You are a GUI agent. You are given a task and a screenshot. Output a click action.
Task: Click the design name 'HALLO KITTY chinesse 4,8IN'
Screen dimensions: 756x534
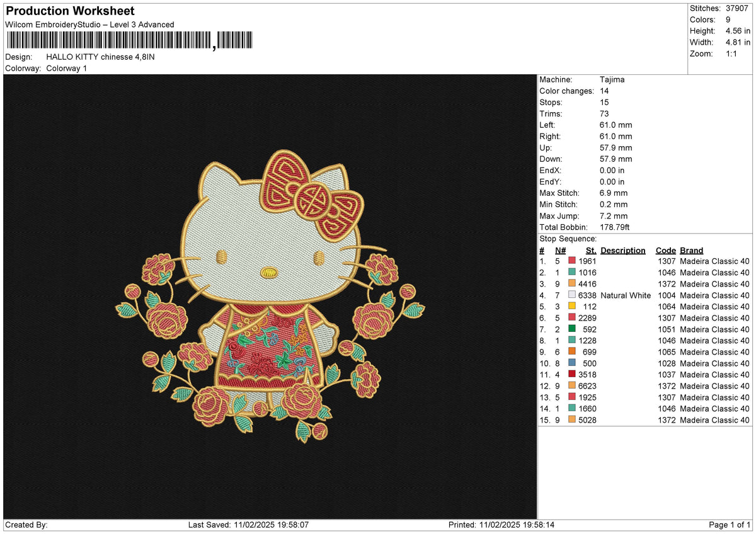tap(100, 57)
